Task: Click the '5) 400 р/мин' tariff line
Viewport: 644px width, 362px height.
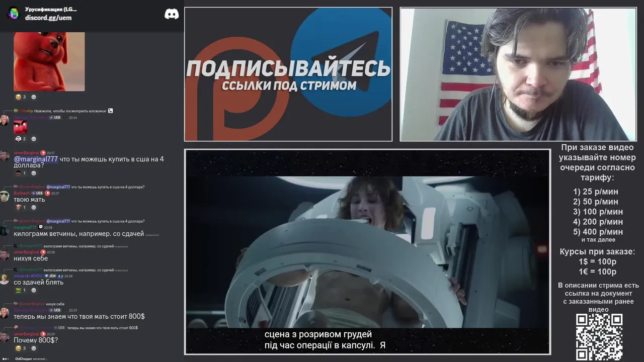Action: (598, 232)
